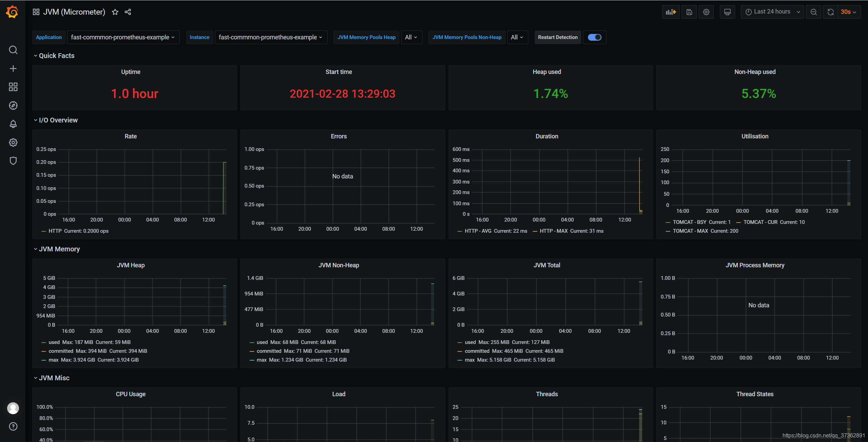Image resolution: width=868 pixels, height=442 pixels.
Task: Open the Load panel title menu
Action: point(339,394)
